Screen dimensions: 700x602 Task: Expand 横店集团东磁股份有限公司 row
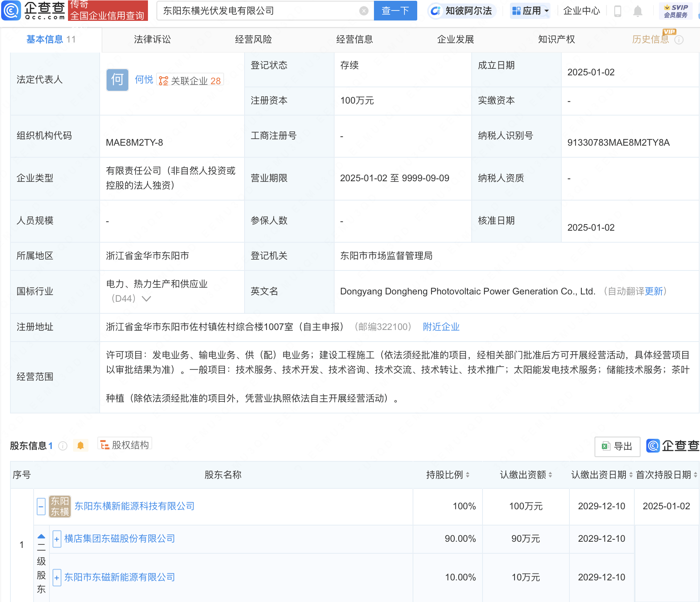pyautogui.click(x=57, y=539)
